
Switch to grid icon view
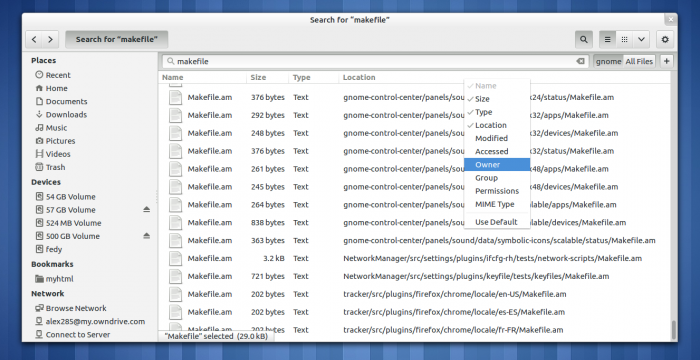pyautogui.click(x=625, y=39)
